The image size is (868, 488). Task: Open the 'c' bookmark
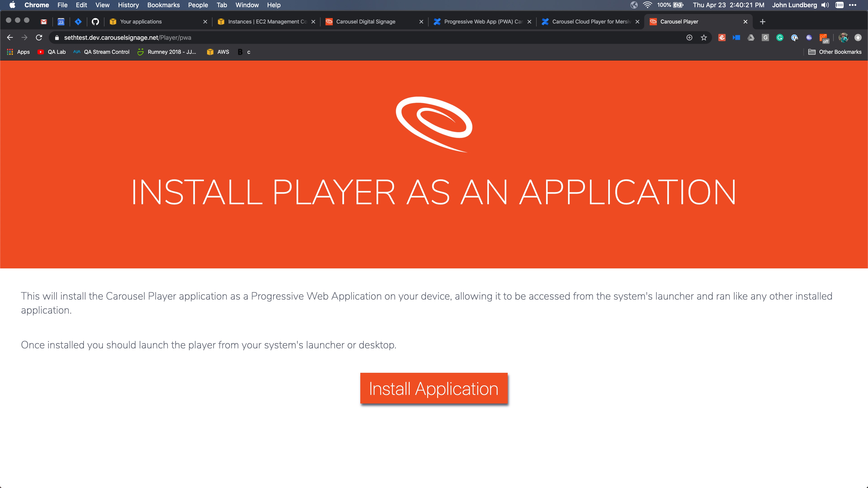point(244,52)
